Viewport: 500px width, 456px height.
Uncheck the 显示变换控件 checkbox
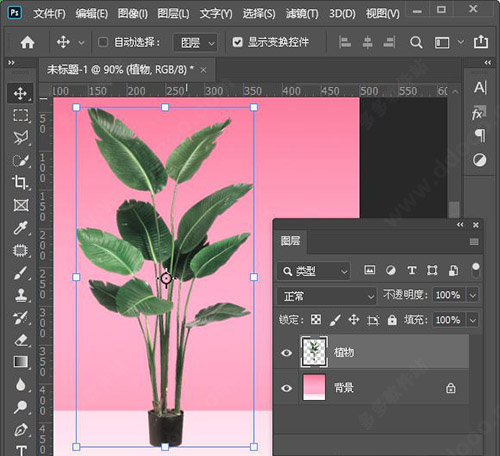click(x=237, y=42)
